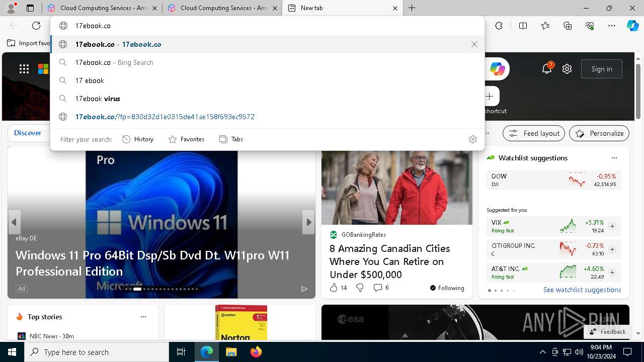The height and width of the screenshot is (362, 644).
Task: Toggle the Split screen icon
Action: point(523,26)
